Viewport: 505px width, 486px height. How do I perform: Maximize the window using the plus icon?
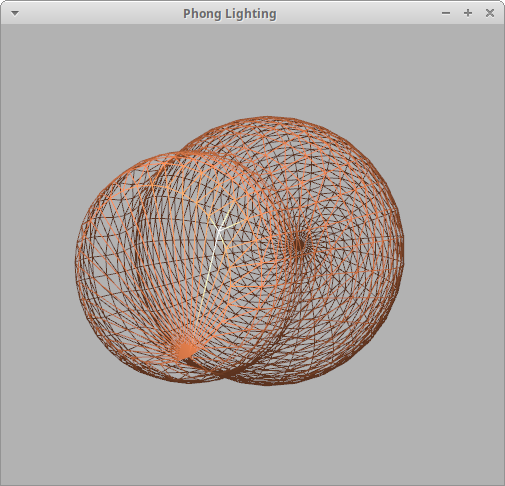point(468,13)
